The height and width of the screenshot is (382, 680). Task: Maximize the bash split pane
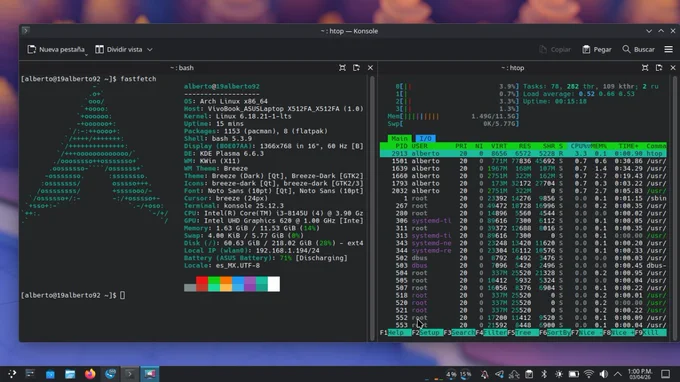click(x=342, y=68)
